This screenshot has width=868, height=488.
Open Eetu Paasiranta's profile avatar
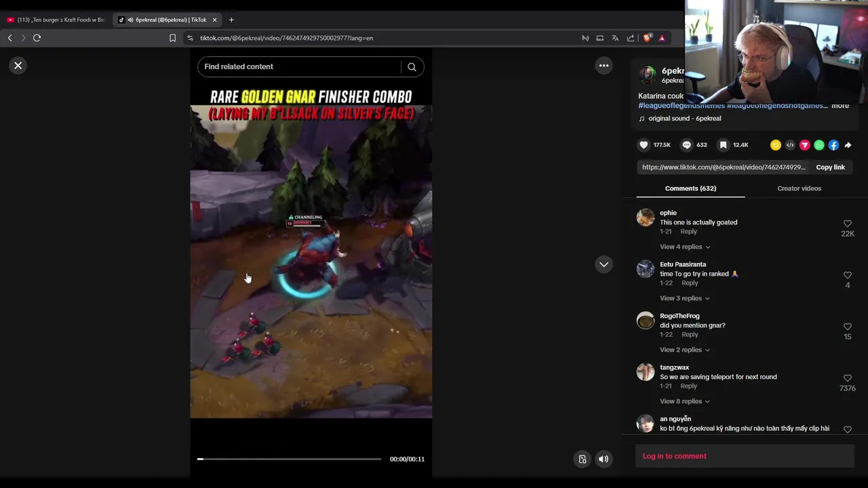646,268
